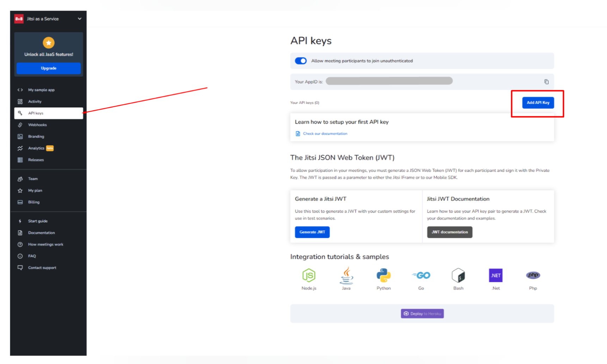Open the Webhooks page
607x364 pixels.
tap(49, 125)
